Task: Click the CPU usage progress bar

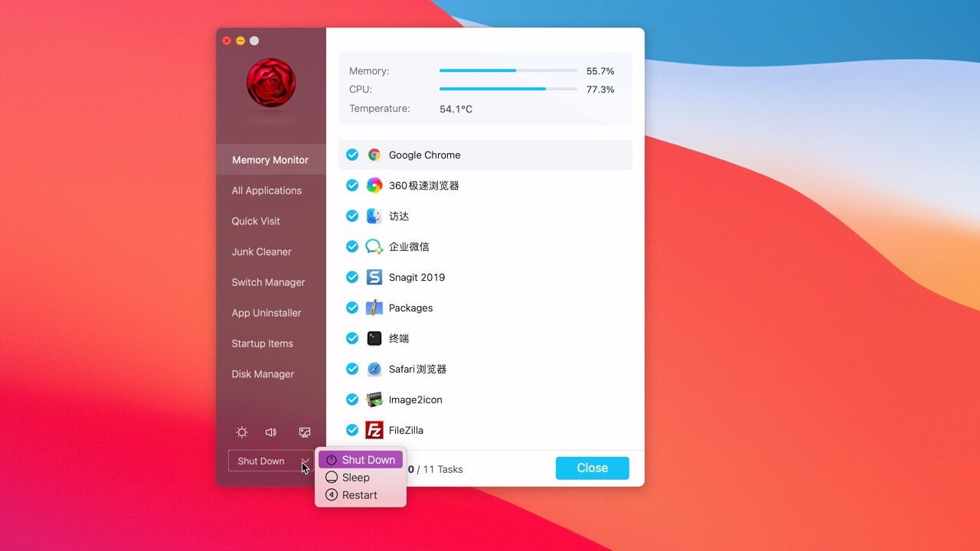Action: pos(508,89)
